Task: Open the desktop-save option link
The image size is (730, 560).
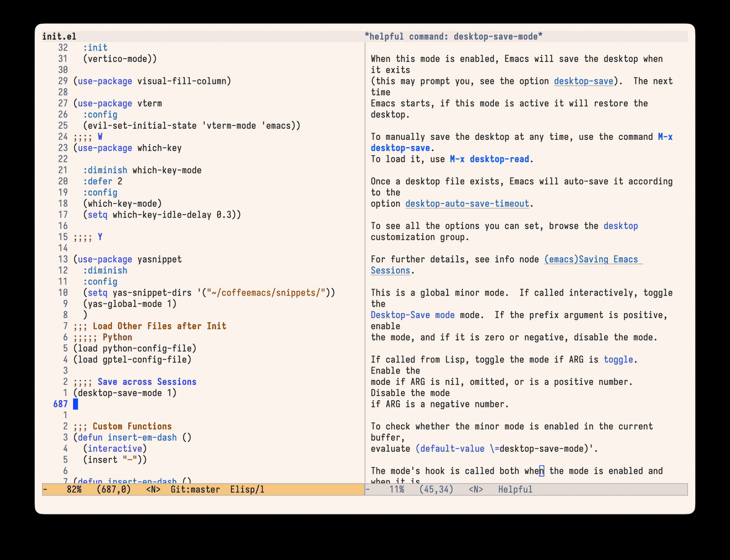Action: click(x=583, y=81)
